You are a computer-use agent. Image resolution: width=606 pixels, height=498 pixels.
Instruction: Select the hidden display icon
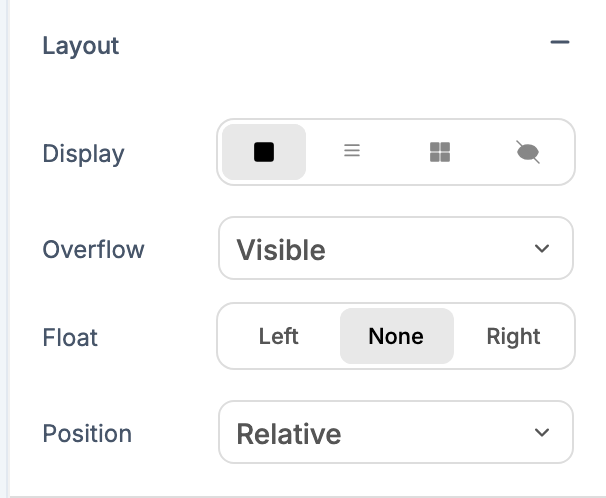pyautogui.click(x=528, y=152)
